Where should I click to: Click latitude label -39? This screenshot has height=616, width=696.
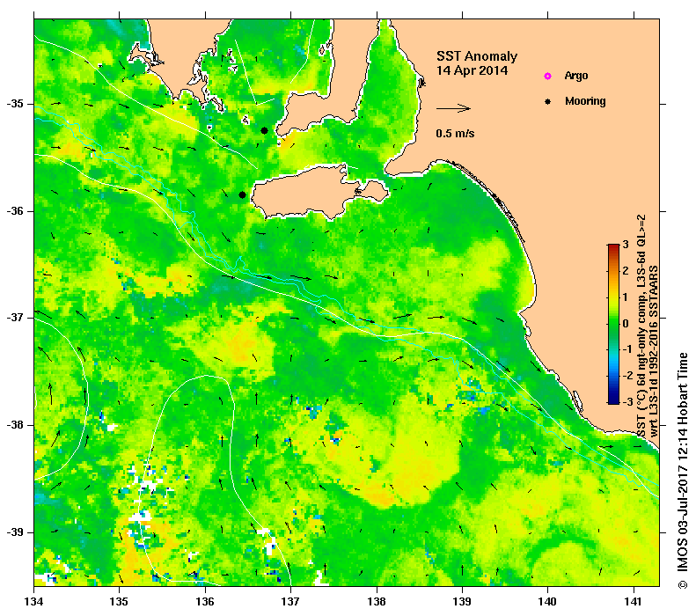tap(15, 532)
